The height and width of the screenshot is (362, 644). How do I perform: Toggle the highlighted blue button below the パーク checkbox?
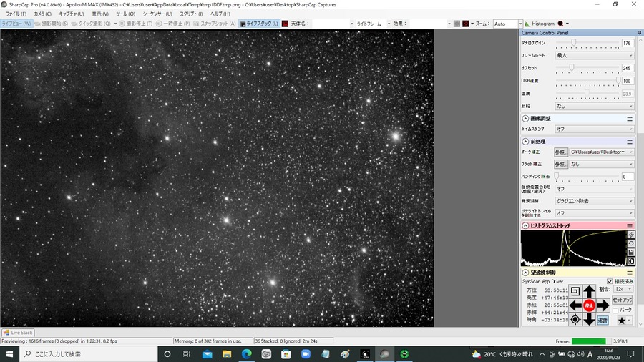pos(602,320)
